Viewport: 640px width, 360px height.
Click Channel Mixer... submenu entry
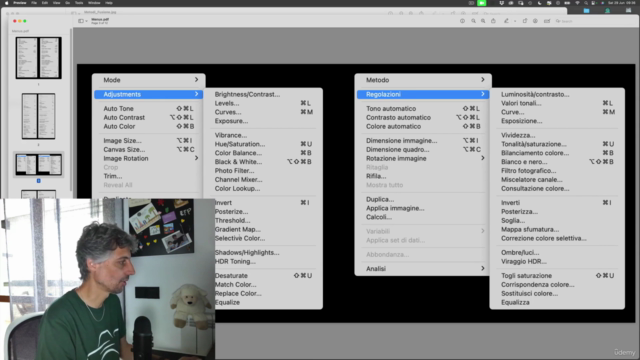238,180
